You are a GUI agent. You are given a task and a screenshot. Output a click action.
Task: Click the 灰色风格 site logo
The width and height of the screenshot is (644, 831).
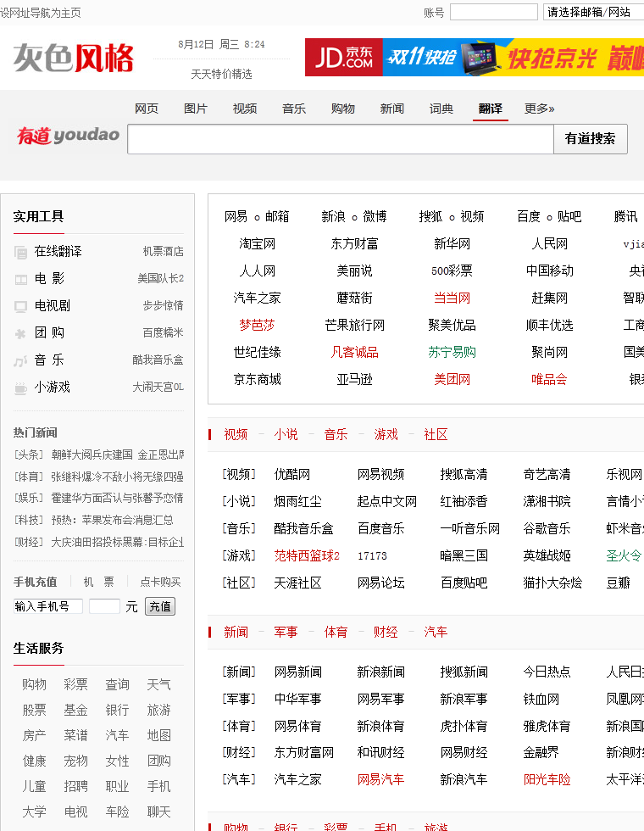tap(74, 58)
